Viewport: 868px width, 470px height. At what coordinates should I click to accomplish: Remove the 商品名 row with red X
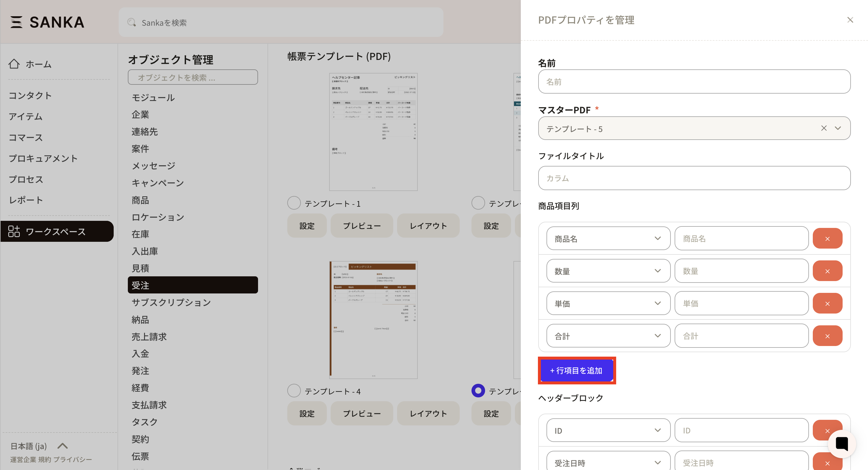pyautogui.click(x=827, y=239)
